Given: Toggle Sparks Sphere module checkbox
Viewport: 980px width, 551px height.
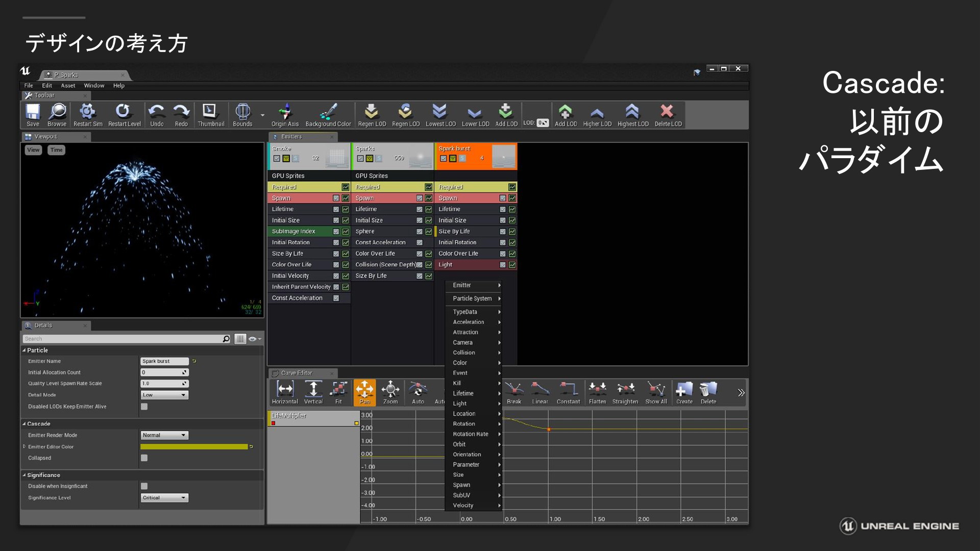Looking at the screenshot, I should [x=420, y=232].
